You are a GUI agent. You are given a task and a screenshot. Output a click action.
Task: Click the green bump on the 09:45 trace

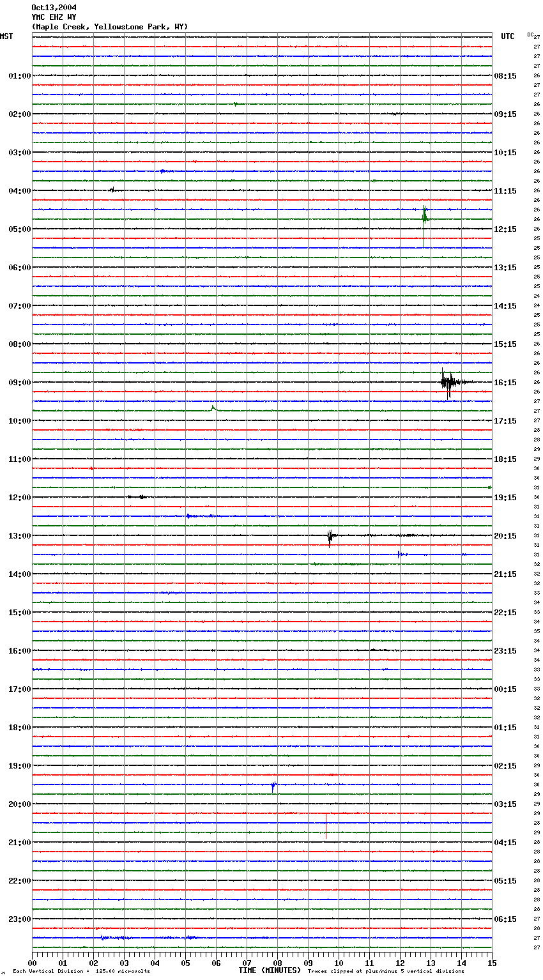pyautogui.click(x=213, y=409)
